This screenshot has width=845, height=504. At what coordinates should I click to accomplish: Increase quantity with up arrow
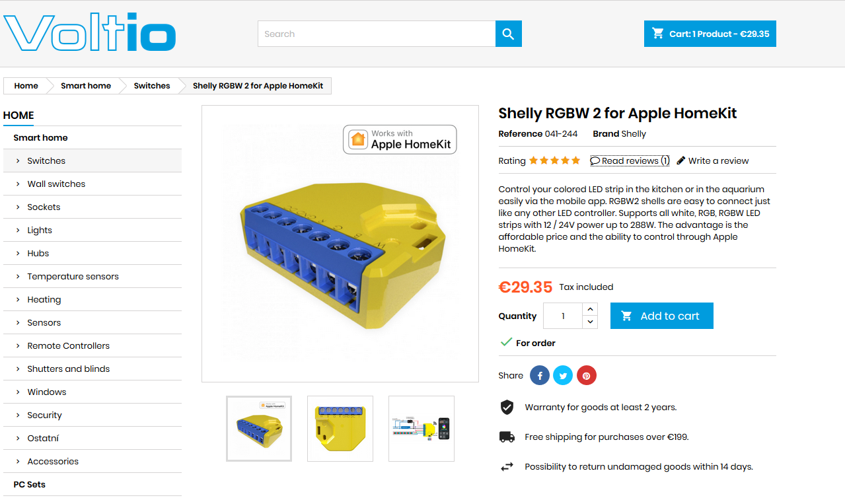click(x=590, y=309)
